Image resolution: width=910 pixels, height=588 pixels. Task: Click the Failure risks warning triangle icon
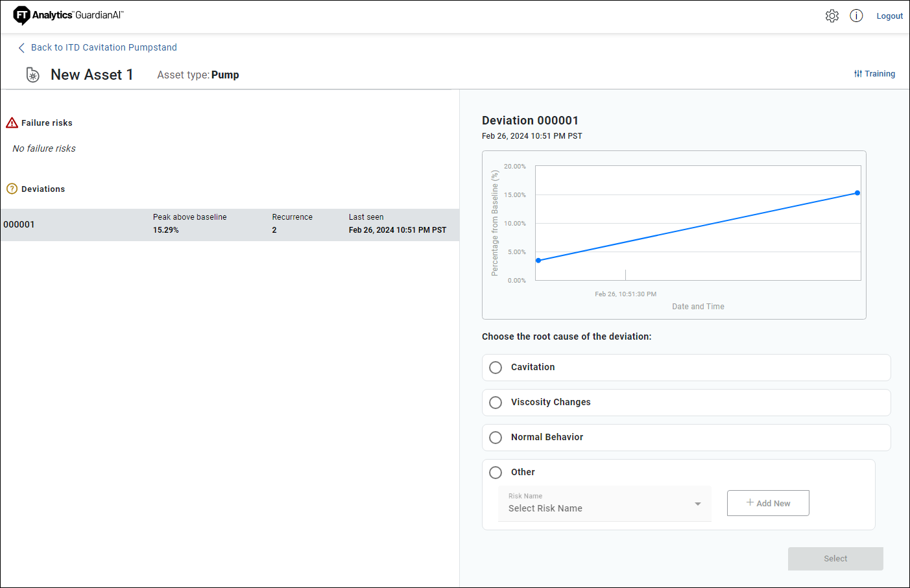[x=12, y=123]
